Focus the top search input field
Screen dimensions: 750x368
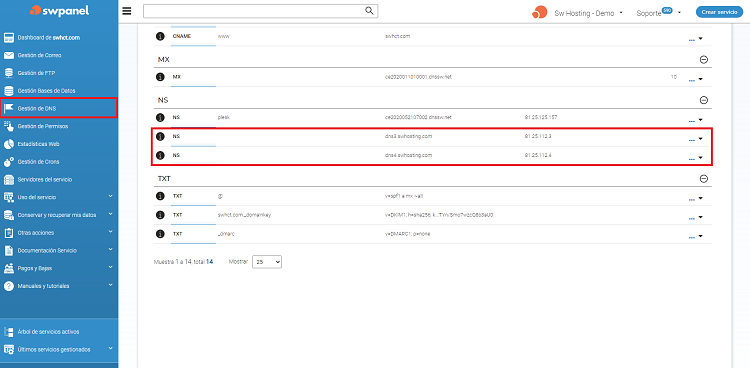tap(260, 11)
